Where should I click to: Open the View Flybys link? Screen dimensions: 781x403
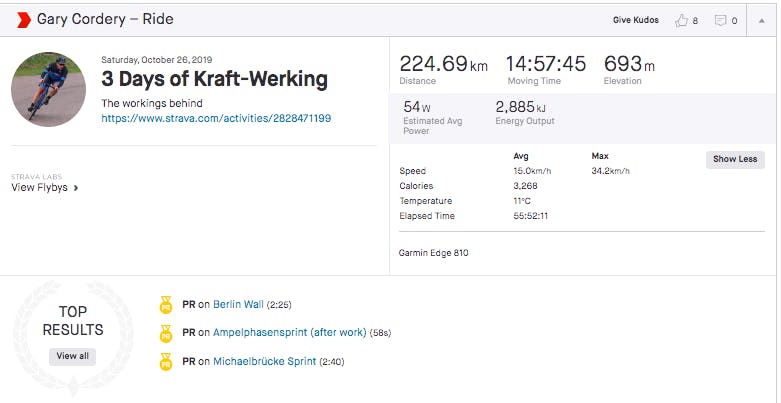coord(39,187)
